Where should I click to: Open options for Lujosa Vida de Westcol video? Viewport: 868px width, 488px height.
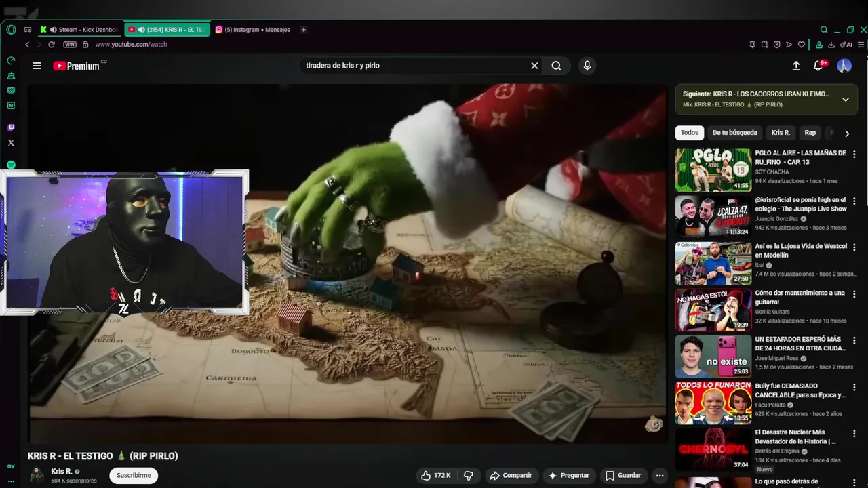854,247
